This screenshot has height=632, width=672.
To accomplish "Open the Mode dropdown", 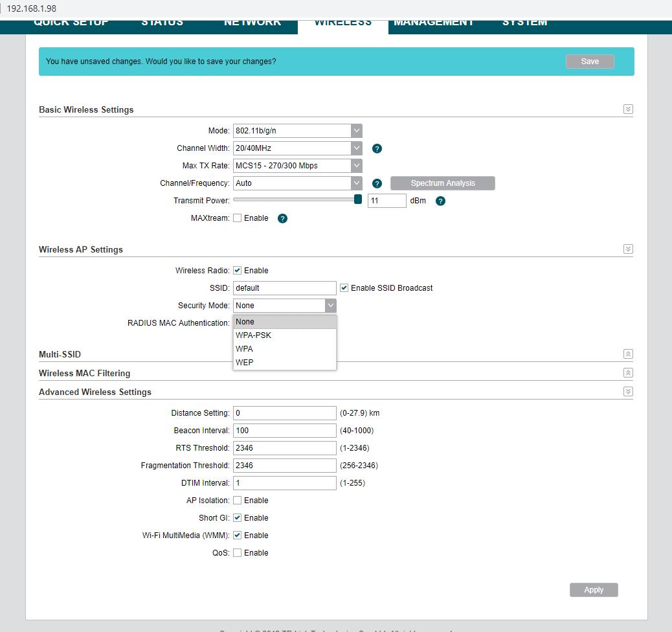I will 298,131.
